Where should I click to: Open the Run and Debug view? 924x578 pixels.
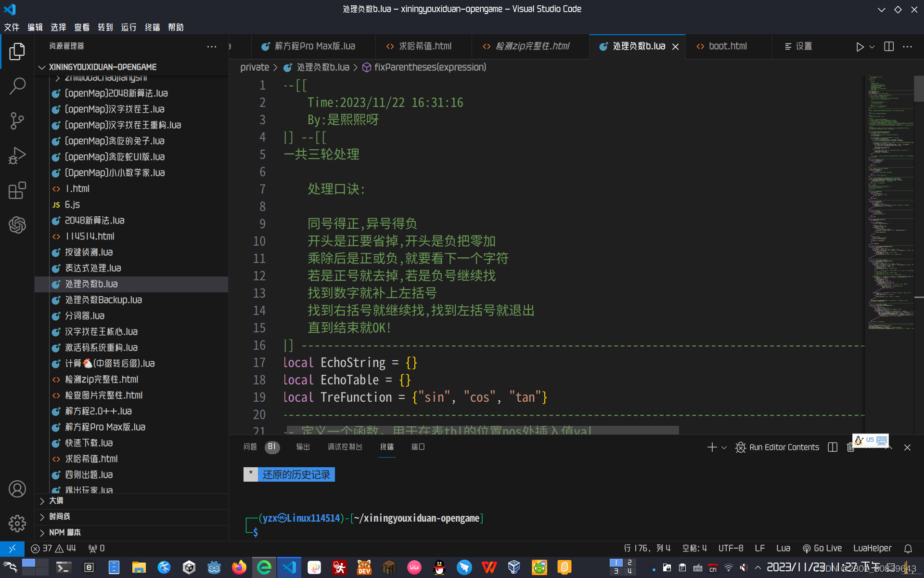click(17, 156)
